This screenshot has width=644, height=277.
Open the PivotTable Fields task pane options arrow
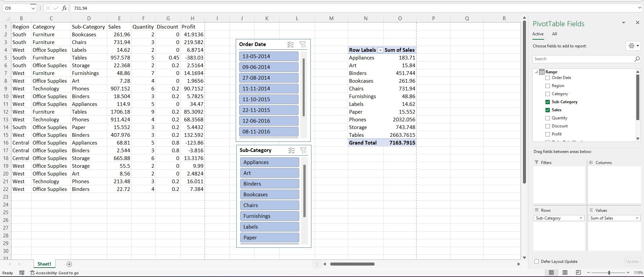click(x=623, y=23)
